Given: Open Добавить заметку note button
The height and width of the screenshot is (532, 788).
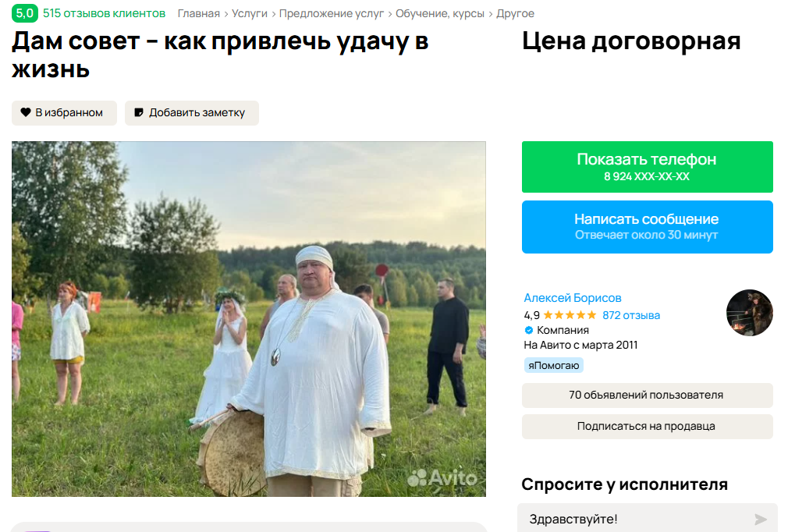Looking at the screenshot, I should click(191, 112).
